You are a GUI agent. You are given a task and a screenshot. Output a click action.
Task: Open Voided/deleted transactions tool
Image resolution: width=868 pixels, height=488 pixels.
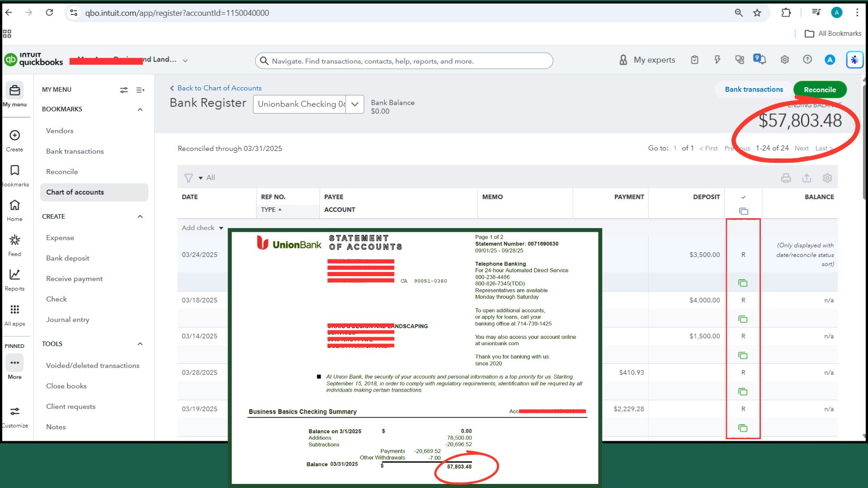[93, 366]
